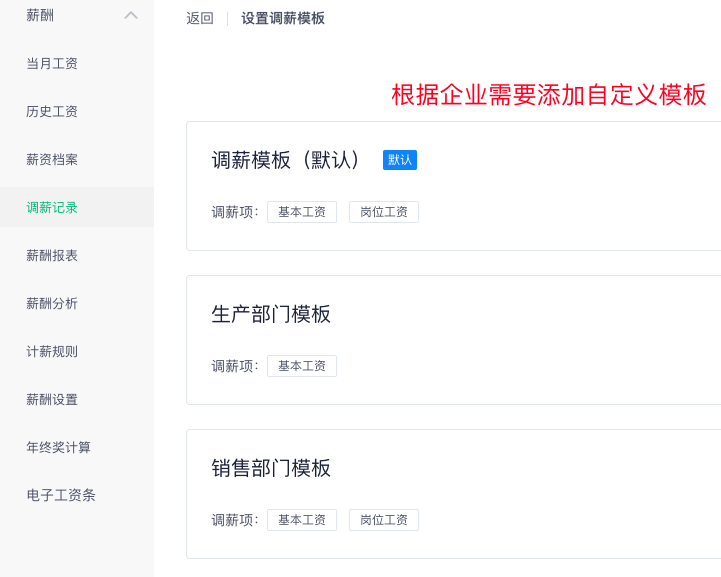Go to 薪资档案
This screenshot has width=721, height=577.
click(52, 160)
